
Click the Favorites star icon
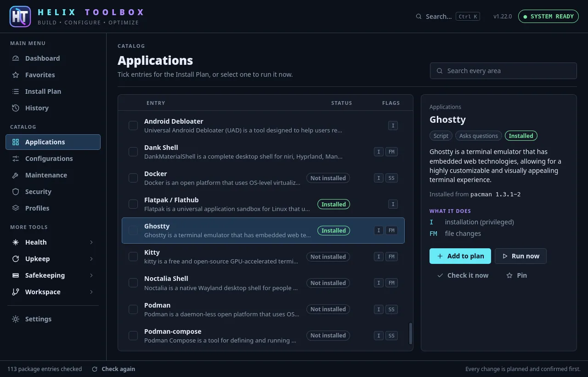[x=16, y=75]
